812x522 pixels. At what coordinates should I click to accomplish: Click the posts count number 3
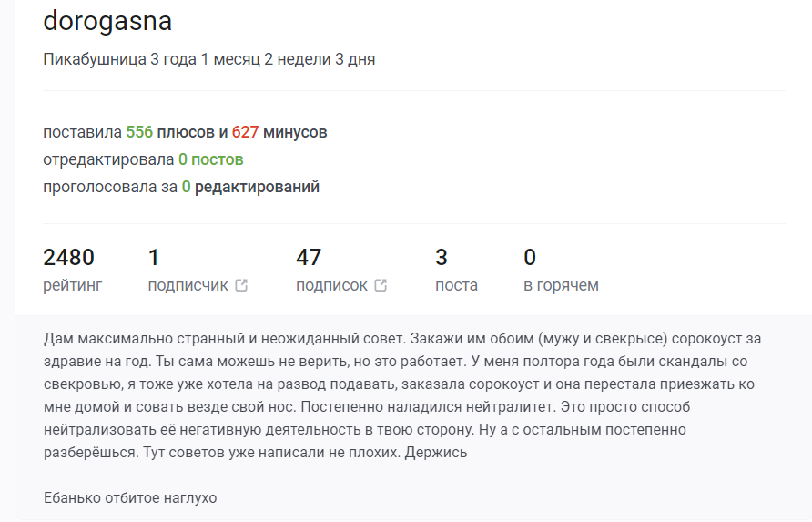pos(442,258)
